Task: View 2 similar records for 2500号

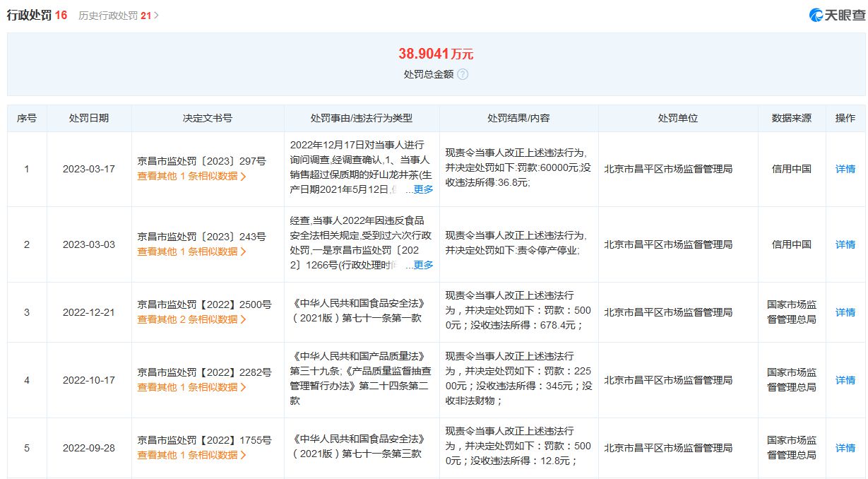Action: (x=191, y=319)
